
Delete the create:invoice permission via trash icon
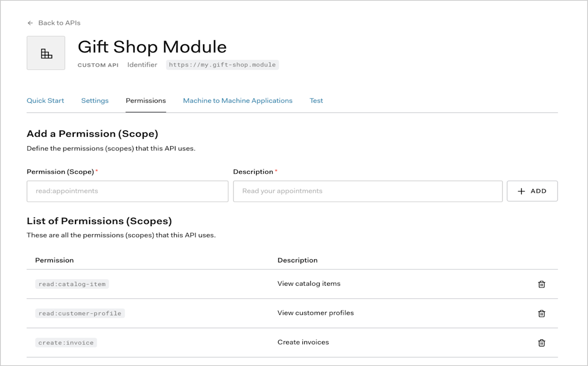[541, 342]
